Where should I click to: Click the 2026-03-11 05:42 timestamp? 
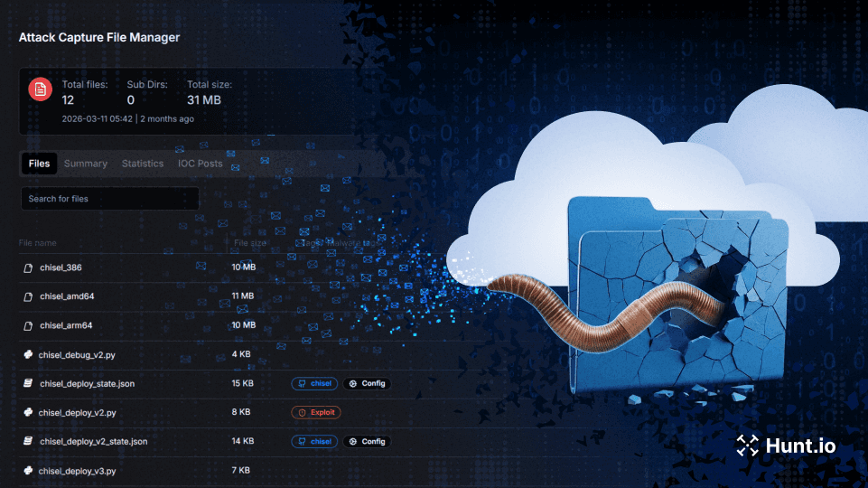[98, 119]
